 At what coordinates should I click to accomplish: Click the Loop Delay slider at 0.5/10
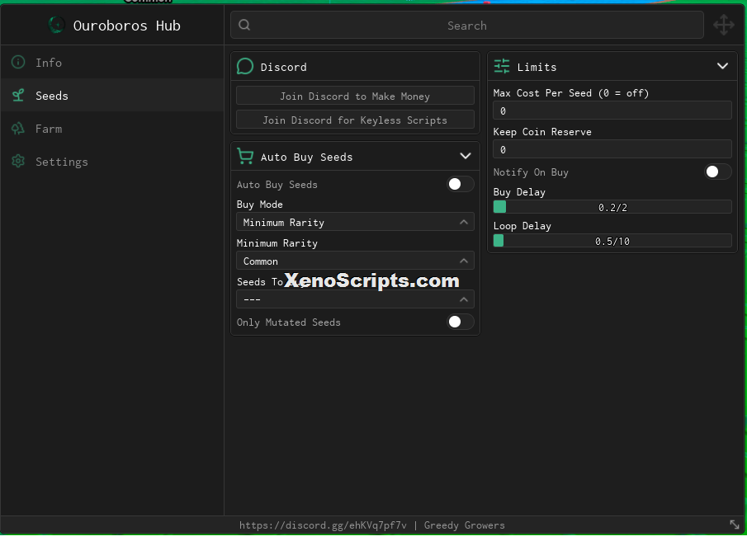coord(612,241)
